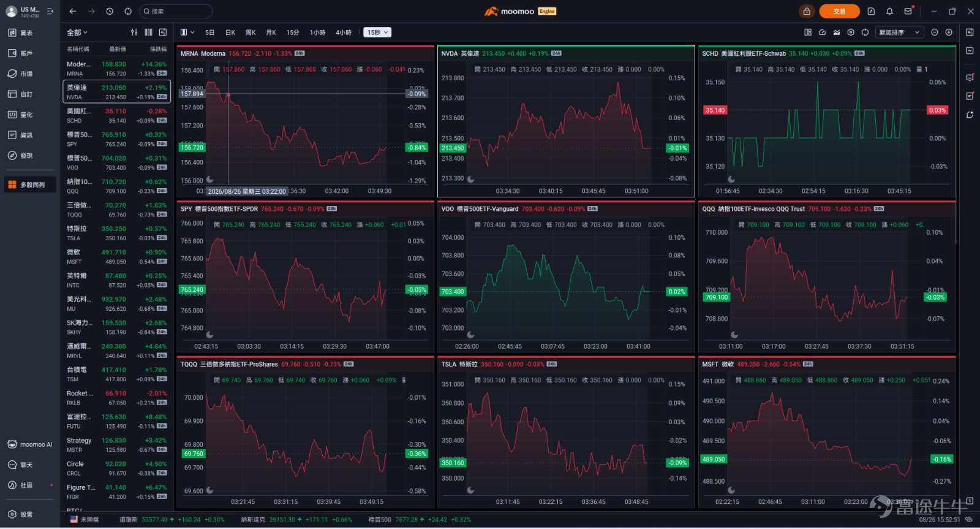Image resolution: width=980 pixels, height=529 pixels.
Task: Open watchlist column settings icon
Action: pos(148,32)
